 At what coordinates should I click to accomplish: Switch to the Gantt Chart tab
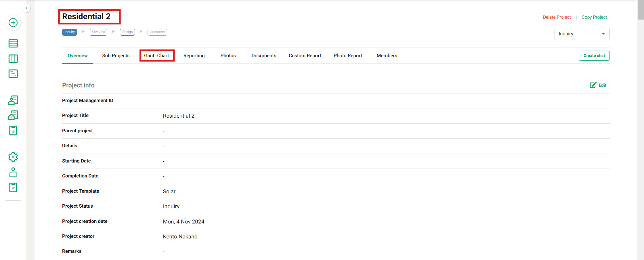coord(157,55)
